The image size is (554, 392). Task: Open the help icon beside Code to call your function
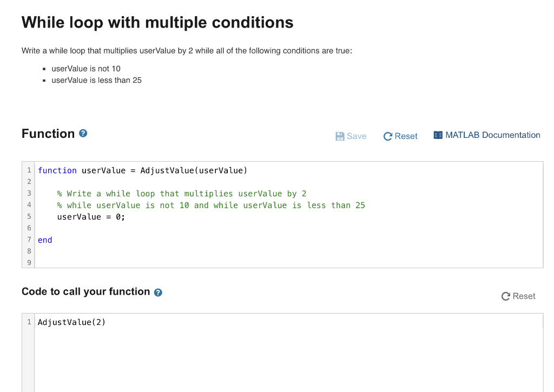point(157,292)
